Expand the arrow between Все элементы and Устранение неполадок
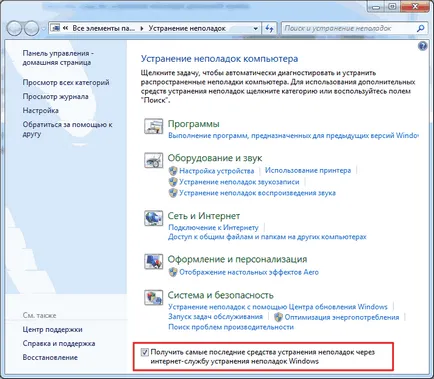434x379 pixels. click(x=142, y=29)
